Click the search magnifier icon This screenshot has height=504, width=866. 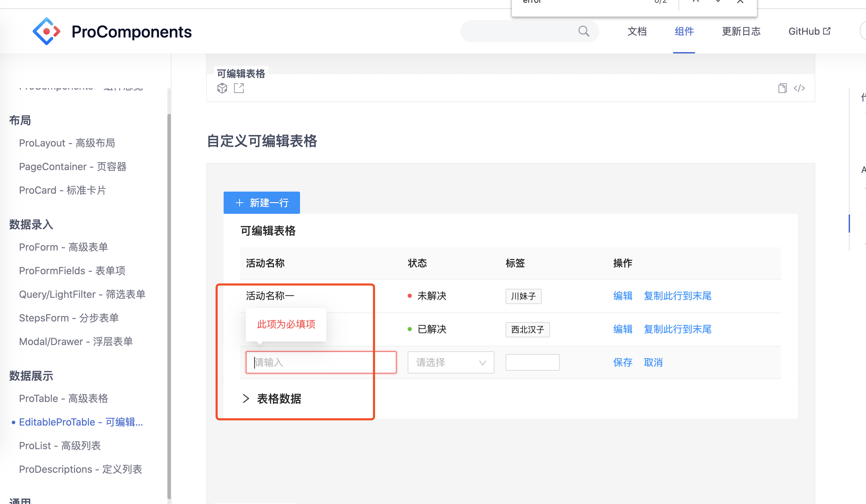point(583,31)
